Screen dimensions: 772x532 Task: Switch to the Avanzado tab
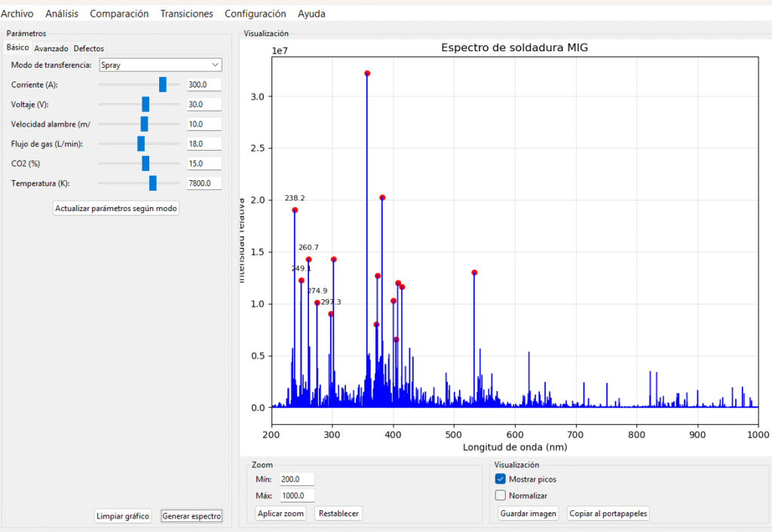[51, 48]
